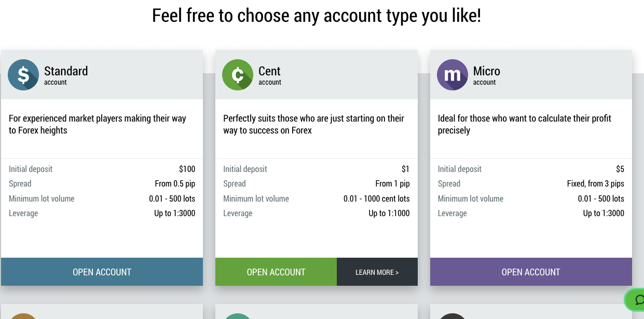Select the Cent account title
This screenshot has height=319, width=644.
269,71
